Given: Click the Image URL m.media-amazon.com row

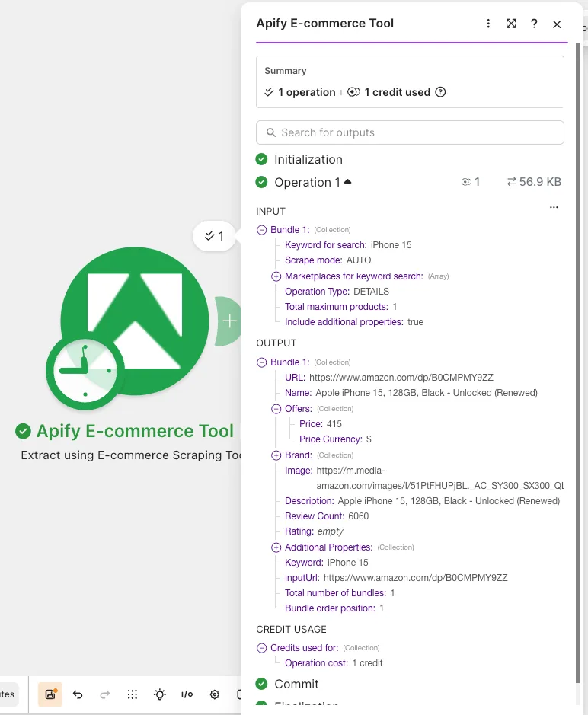Looking at the screenshot, I should [x=424, y=478].
